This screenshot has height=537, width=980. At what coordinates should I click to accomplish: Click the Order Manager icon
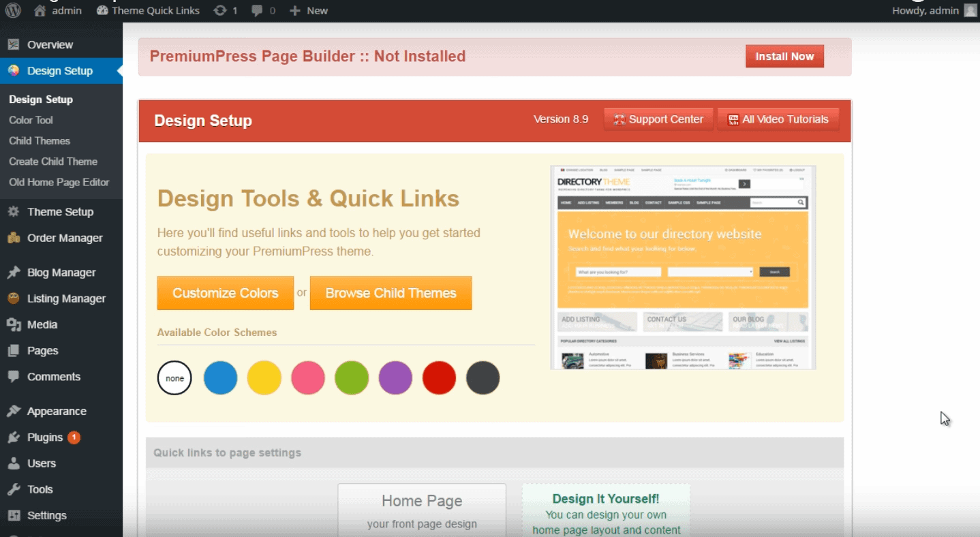[13, 238]
